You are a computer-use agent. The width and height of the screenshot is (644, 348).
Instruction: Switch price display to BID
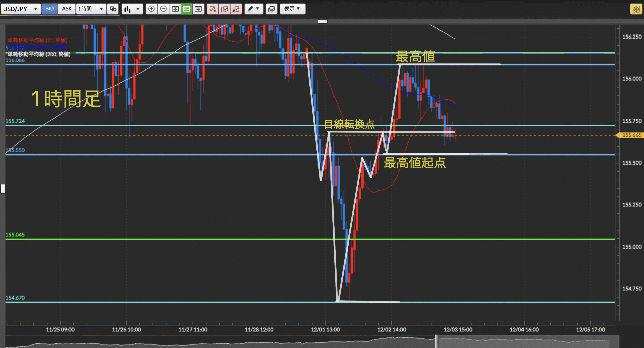point(49,9)
